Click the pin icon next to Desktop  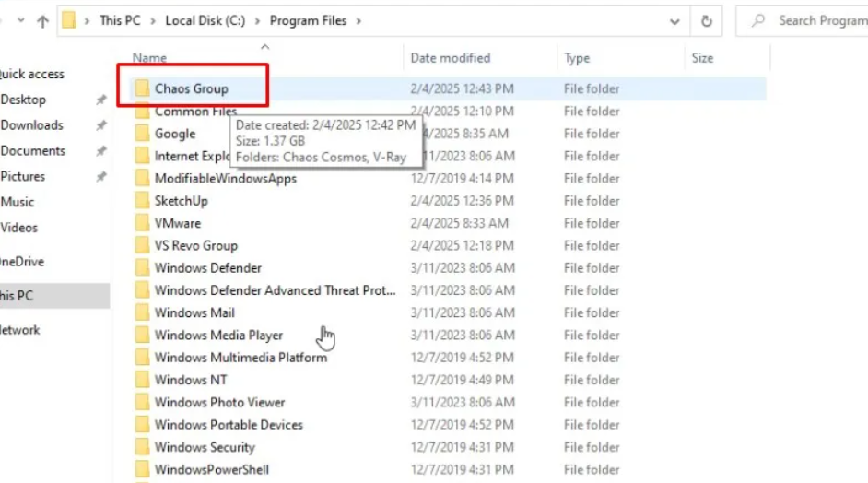[x=101, y=100]
